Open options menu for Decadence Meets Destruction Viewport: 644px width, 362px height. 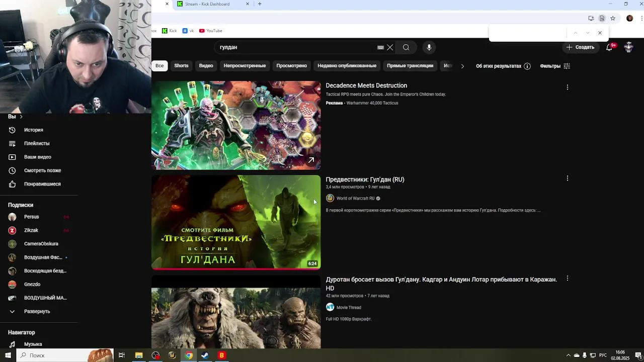568,87
